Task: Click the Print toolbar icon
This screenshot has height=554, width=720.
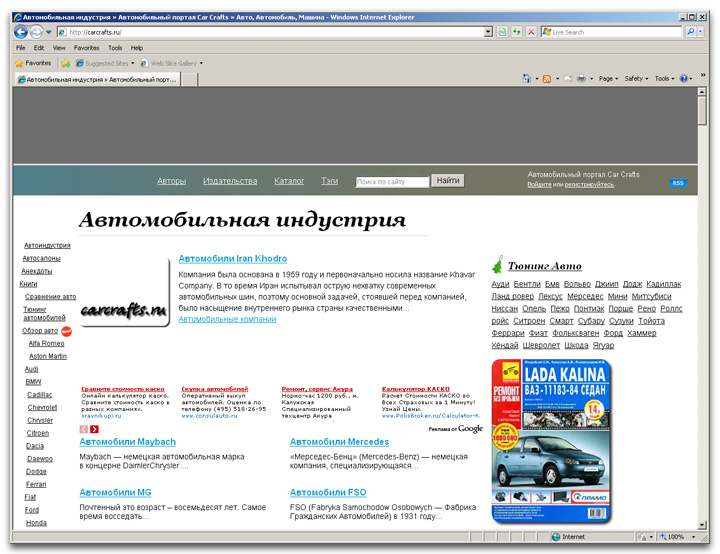Action: (x=581, y=78)
